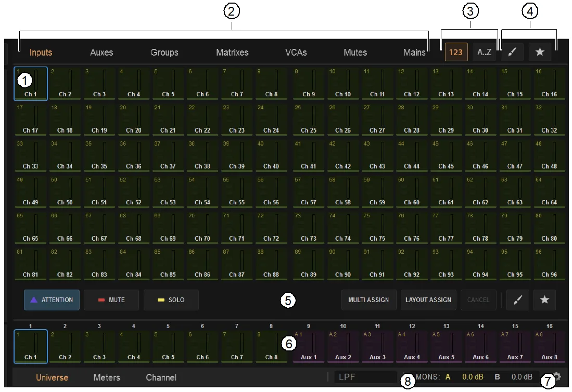Click the MULTI ASSIGN button

(369, 300)
